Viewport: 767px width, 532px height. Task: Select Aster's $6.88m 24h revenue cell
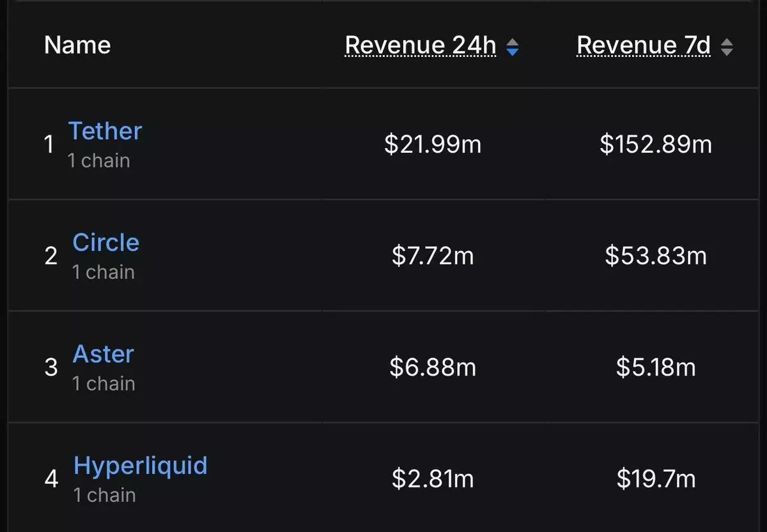[x=433, y=367]
